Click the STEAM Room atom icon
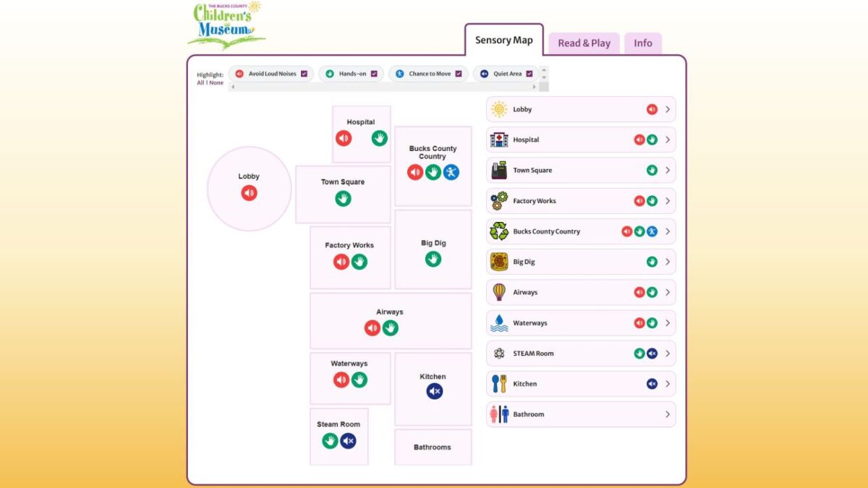Screen dimensions: 868x488 pyautogui.click(x=499, y=354)
